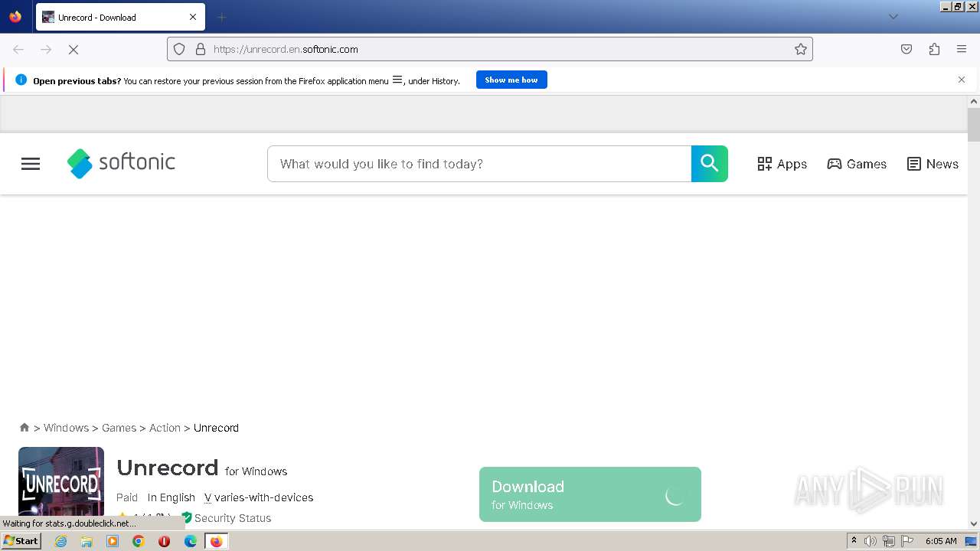The image size is (980, 551).
Task: Stop loading the page
Action: pyautogui.click(x=73, y=49)
